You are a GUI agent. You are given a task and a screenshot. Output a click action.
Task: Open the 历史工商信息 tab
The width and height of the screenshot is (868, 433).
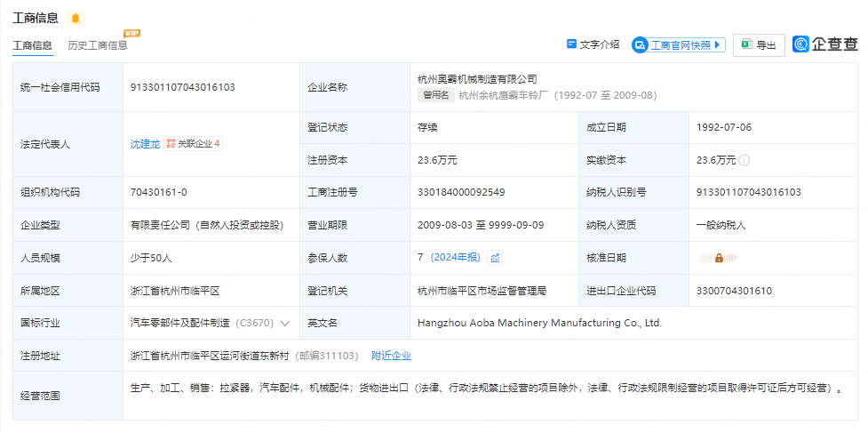(x=98, y=45)
